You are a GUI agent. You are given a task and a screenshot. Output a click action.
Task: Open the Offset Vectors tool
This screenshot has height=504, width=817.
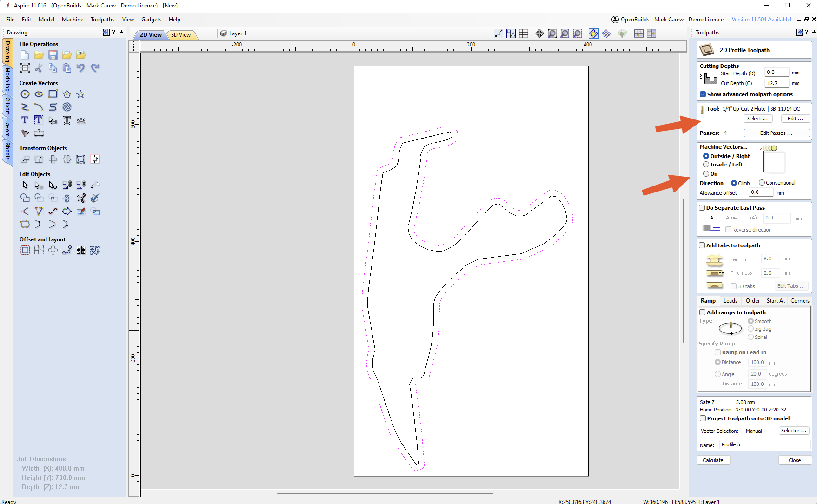click(25, 250)
